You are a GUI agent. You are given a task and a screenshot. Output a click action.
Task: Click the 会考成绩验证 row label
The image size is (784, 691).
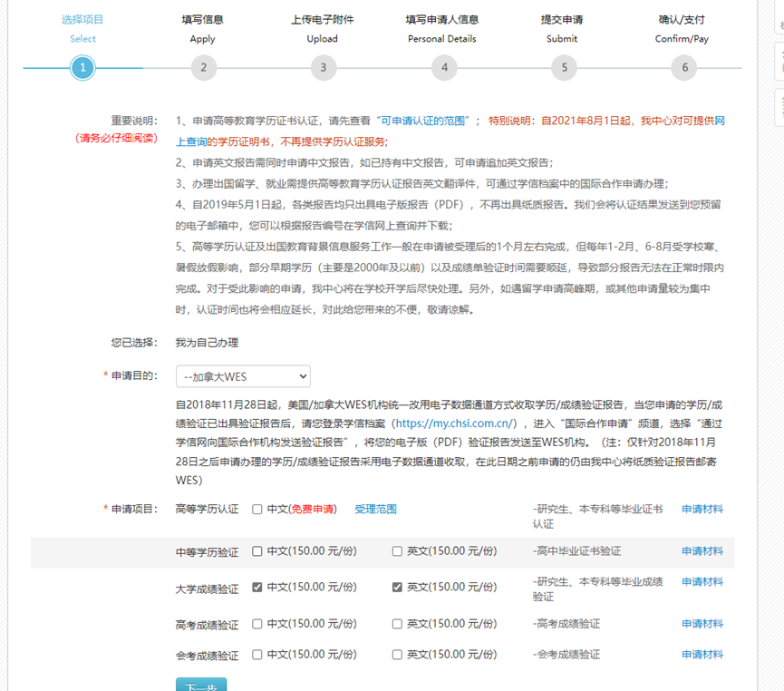pyautogui.click(x=207, y=656)
